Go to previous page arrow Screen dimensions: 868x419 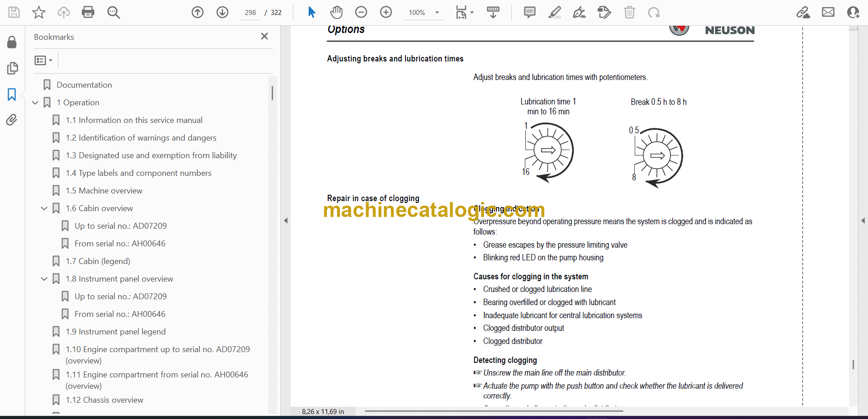coord(198,12)
